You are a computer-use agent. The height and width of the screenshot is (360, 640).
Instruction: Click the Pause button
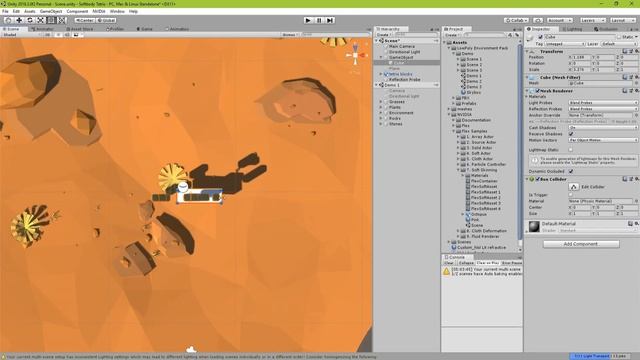click(x=319, y=20)
